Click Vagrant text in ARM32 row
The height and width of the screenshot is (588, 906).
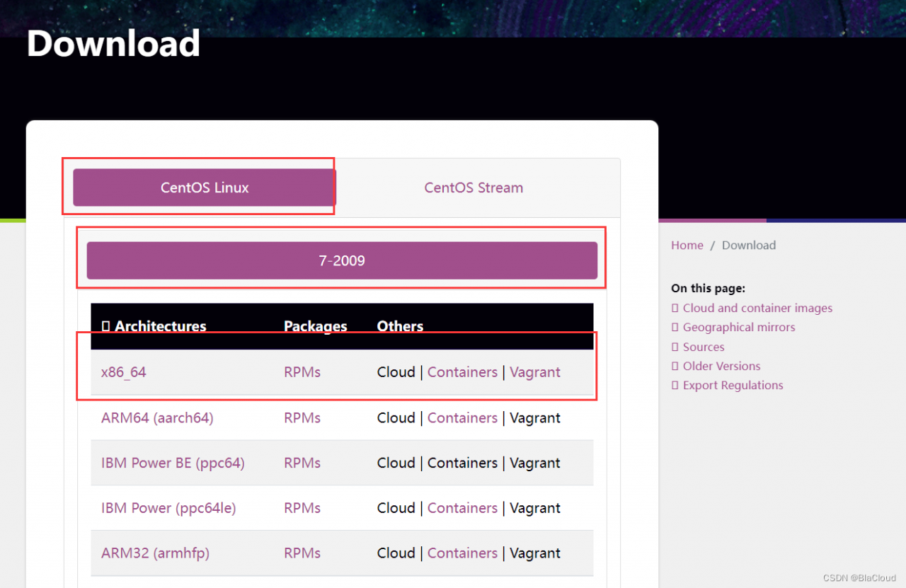click(x=535, y=553)
